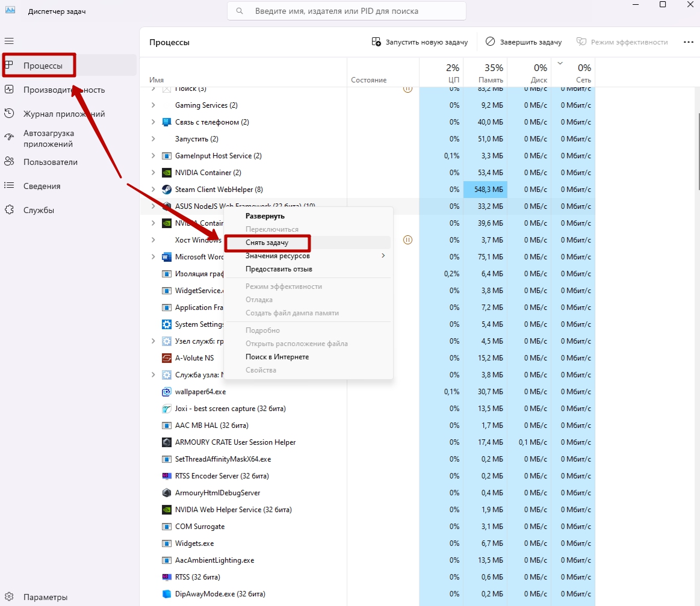The width and height of the screenshot is (700, 606).
Task: Click the System Settings gear icon
Action: click(x=167, y=324)
